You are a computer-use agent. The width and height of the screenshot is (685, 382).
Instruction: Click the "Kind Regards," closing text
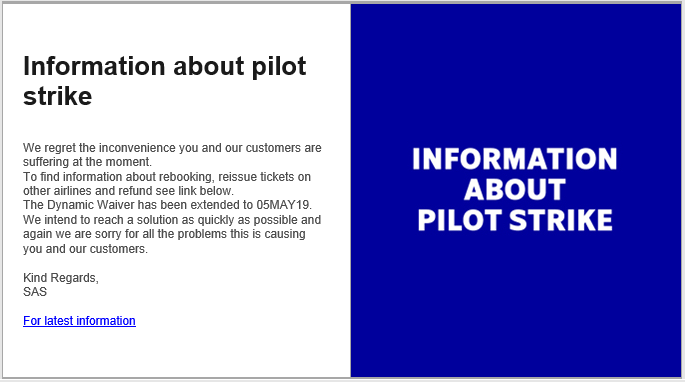coord(61,278)
